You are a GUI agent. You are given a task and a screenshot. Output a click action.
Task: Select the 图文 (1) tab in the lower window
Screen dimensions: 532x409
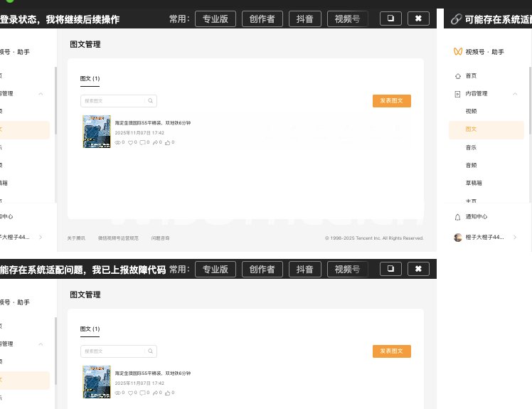tap(90, 329)
